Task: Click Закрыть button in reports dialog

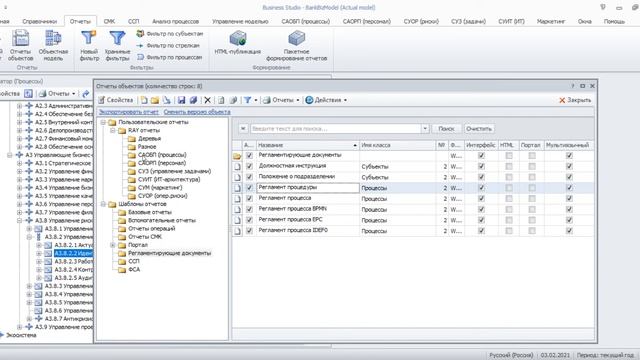Action: (575, 100)
